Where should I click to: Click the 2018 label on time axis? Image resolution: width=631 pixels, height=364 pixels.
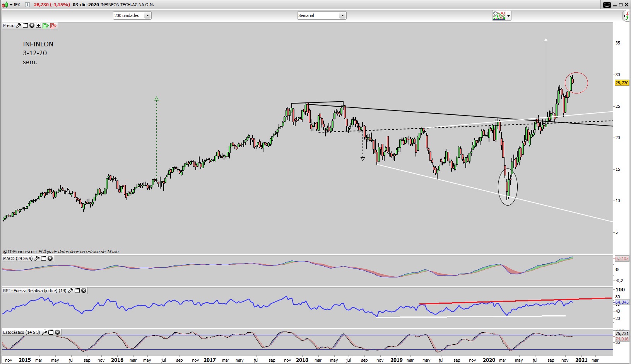click(x=302, y=360)
